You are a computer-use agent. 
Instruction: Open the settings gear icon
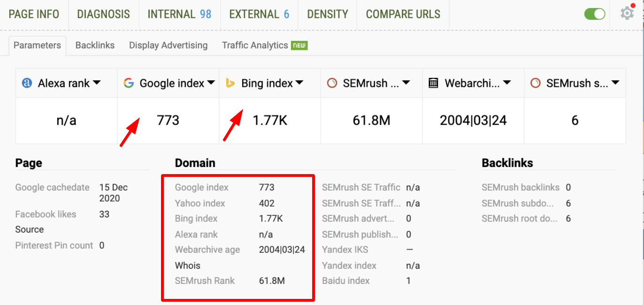click(x=627, y=13)
